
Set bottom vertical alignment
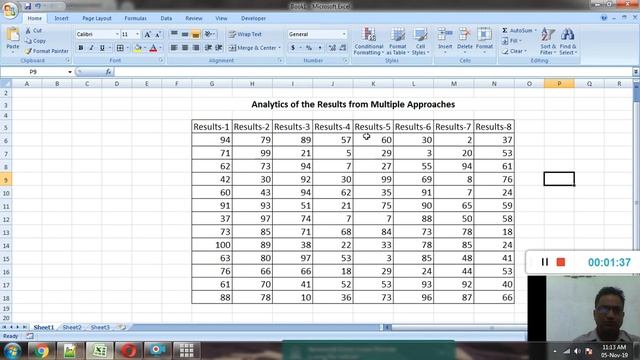coord(196,34)
